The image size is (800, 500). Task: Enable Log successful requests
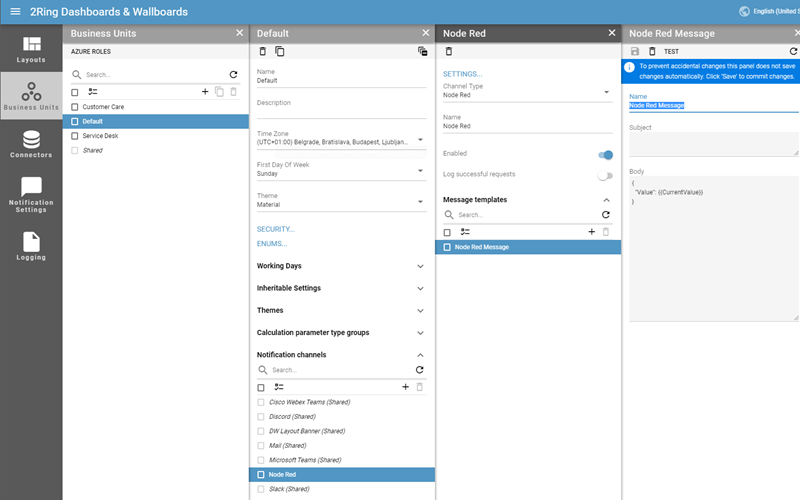(604, 175)
